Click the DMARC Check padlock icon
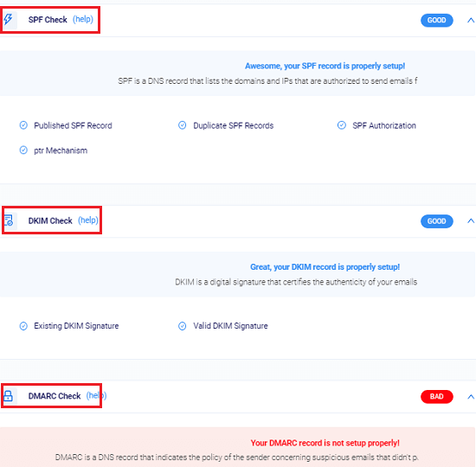Viewport: 476px width, 467px height. [x=8, y=396]
